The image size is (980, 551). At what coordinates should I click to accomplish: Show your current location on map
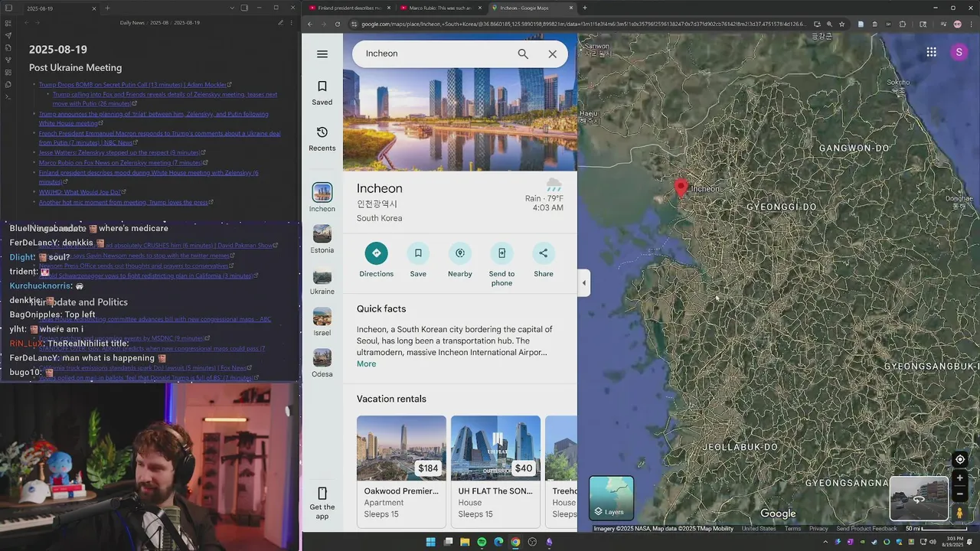pyautogui.click(x=959, y=460)
